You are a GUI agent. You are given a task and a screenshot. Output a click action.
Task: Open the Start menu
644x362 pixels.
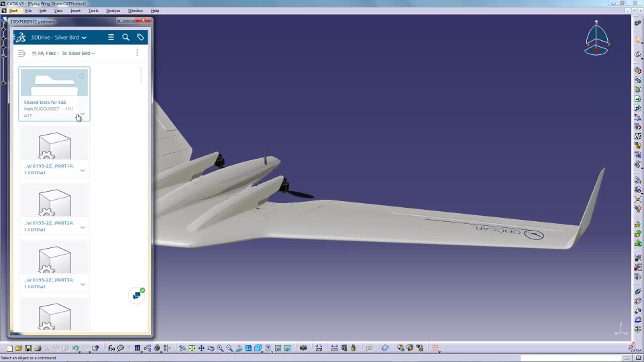[x=13, y=11]
